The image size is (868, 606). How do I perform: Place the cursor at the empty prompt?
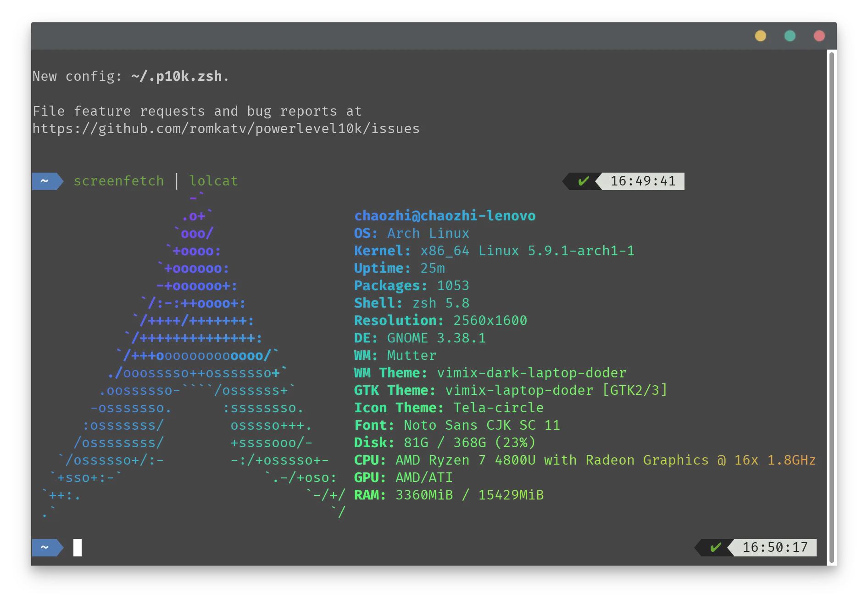click(x=78, y=548)
